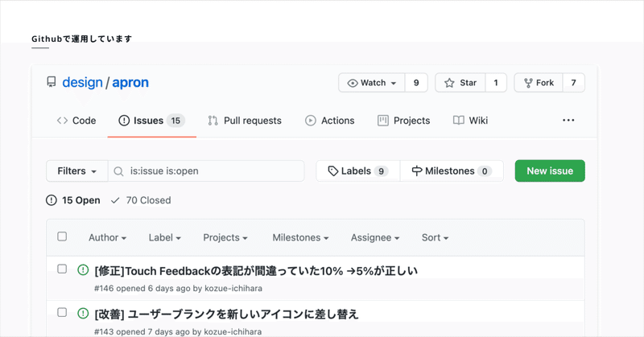Viewport: 644px width, 337px height.
Task: Click the watchers count 9
Action: coord(416,83)
